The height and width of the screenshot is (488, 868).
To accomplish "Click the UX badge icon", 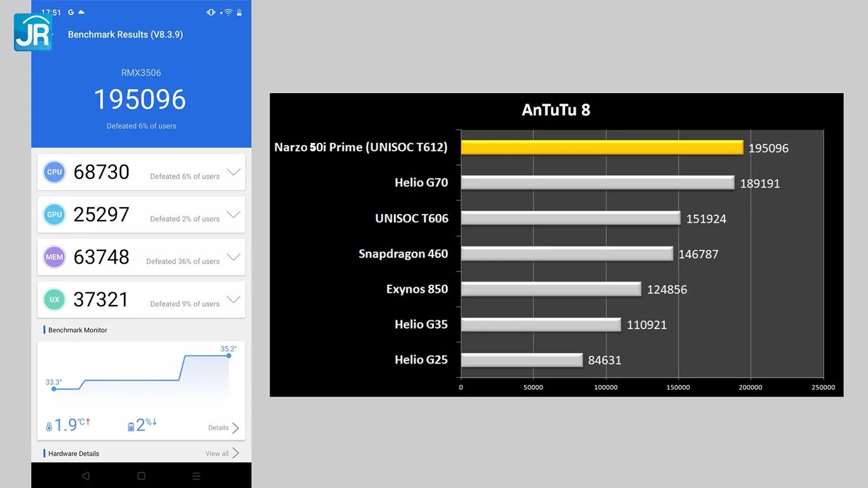I will (x=55, y=300).
